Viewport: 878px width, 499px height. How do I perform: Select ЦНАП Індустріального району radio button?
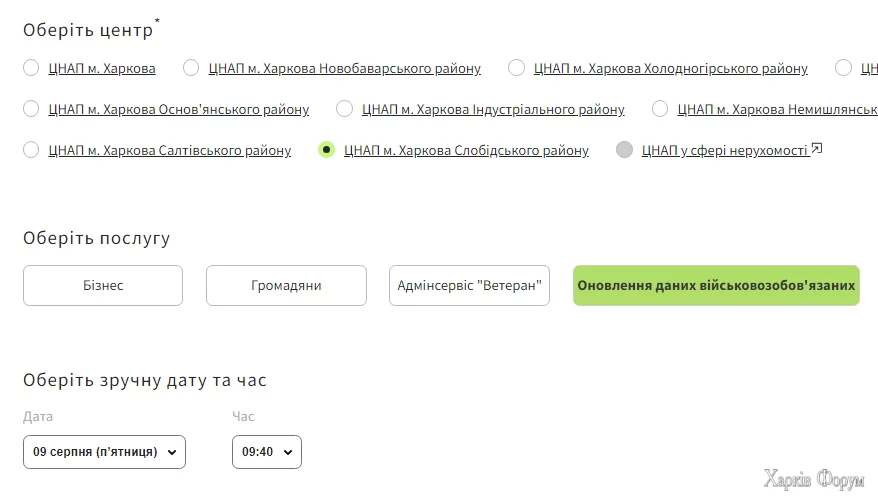pos(344,109)
